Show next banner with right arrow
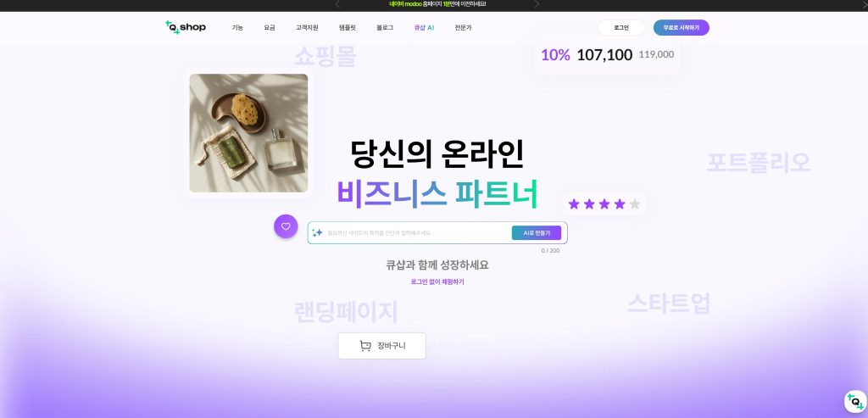This screenshot has width=868, height=418. pos(537,4)
